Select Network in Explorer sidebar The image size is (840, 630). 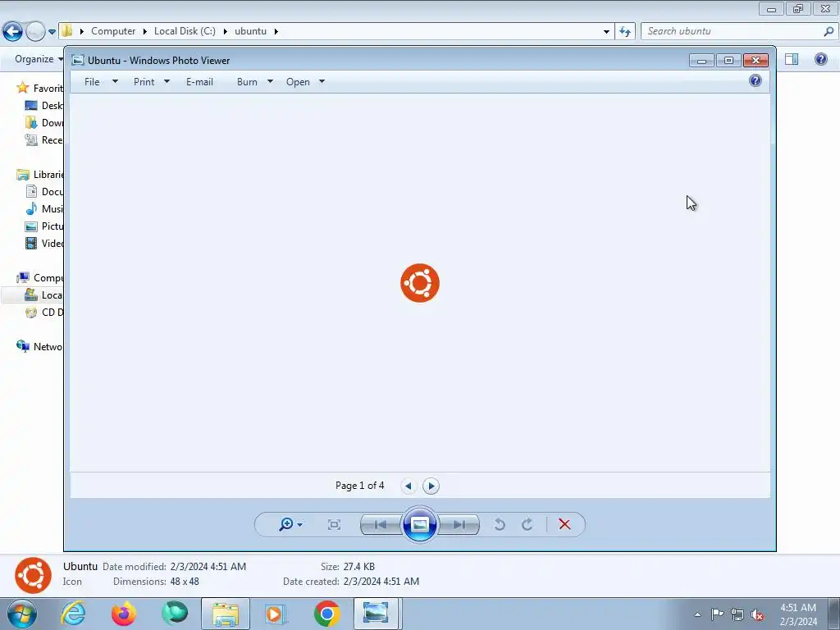pyautogui.click(x=39, y=347)
